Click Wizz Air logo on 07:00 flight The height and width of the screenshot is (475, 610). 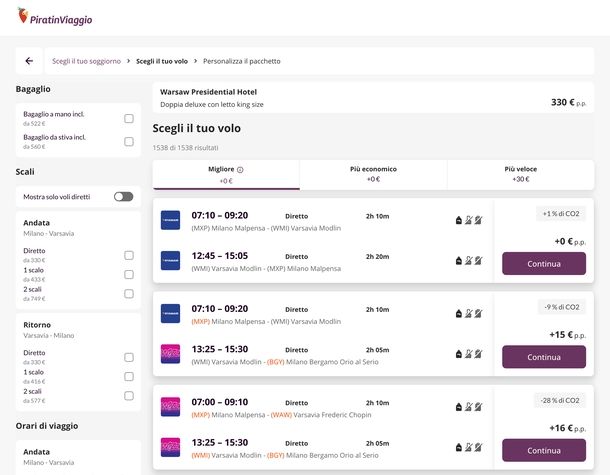pos(170,406)
